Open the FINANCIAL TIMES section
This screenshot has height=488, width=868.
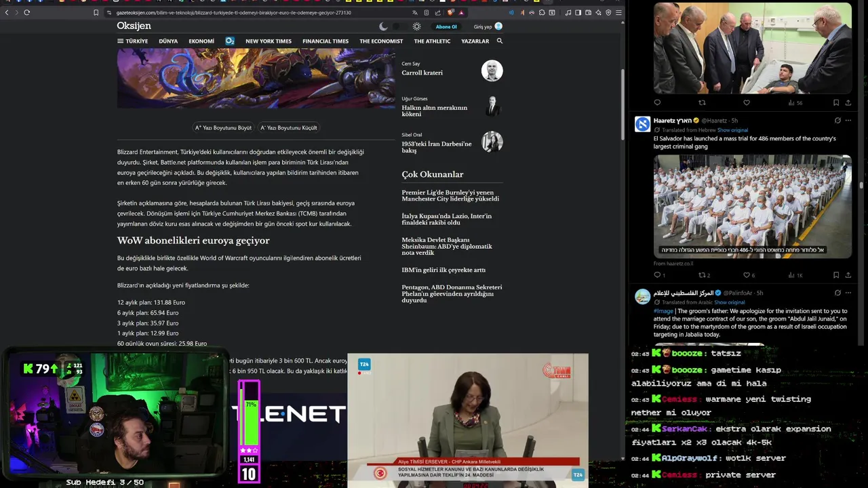(x=325, y=41)
